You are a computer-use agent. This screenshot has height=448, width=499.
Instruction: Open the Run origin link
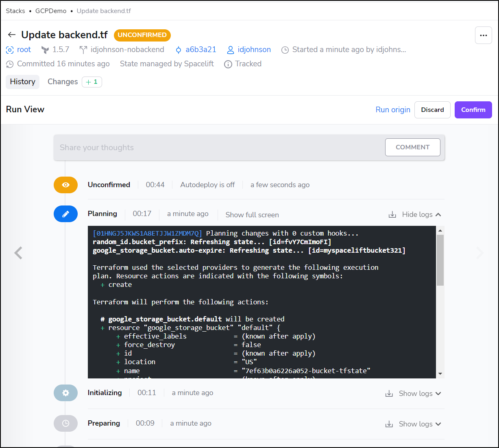[393, 110]
